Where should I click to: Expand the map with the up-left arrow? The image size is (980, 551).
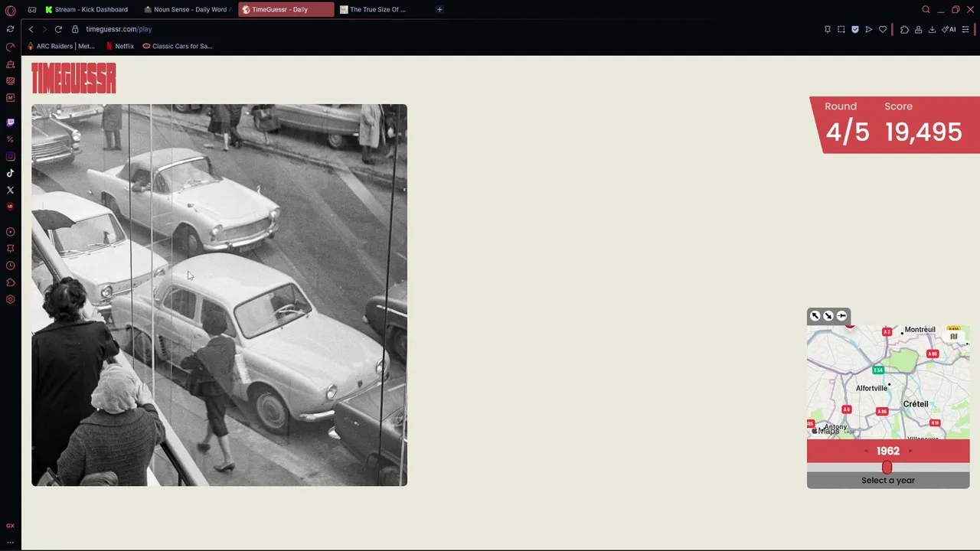click(815, 316)
